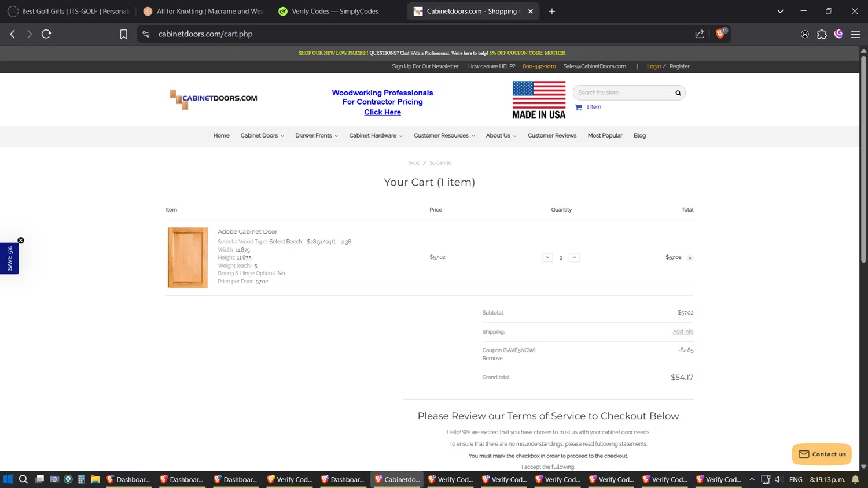Image resolution: width=868 pixels, height=488 pixels.
Task: Dismiss the SAVE 5% side banner
Action: tap(21, 241)
